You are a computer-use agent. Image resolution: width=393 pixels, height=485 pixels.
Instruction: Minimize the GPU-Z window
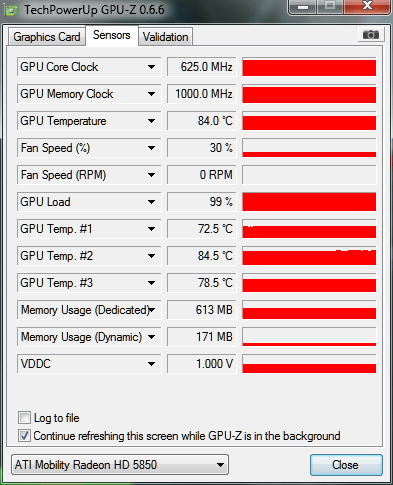pos(303,6)
